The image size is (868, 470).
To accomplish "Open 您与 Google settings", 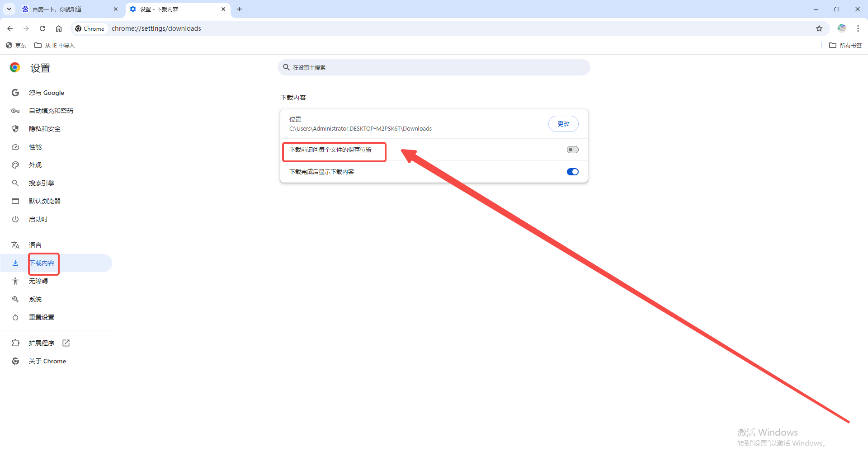I will 47,93.
